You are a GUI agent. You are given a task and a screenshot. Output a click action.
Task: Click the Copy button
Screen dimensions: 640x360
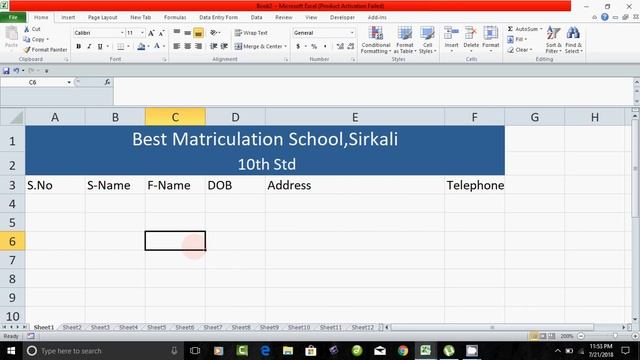tap(36, 39)
